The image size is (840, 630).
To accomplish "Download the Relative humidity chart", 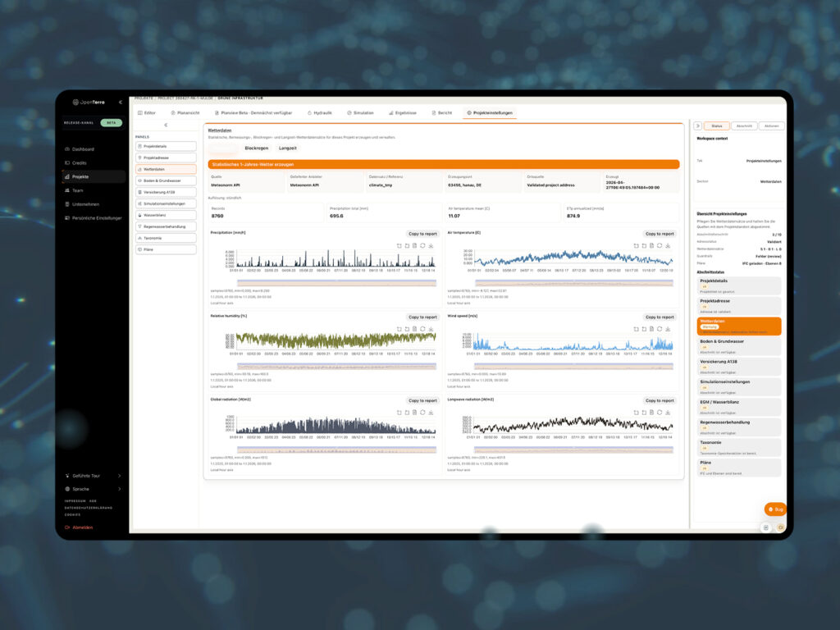I will [x=431, y=329].
